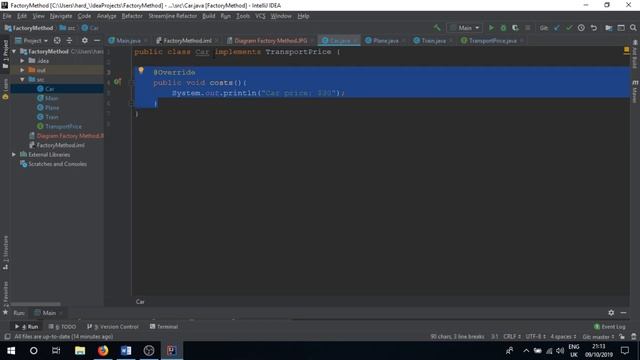Click the Car breadcrumb below the editor
The width and height of the screenshot is (640, 360).
click(x=140, y=302)
